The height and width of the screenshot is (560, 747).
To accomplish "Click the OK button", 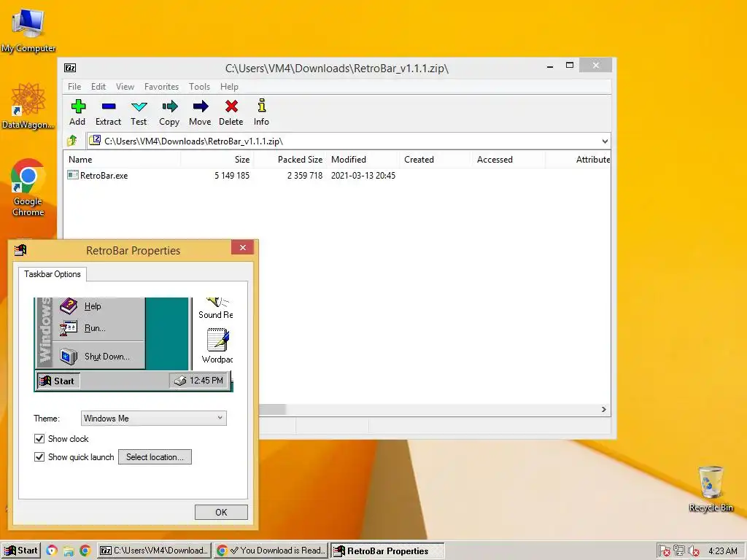I will click(221, 513).
